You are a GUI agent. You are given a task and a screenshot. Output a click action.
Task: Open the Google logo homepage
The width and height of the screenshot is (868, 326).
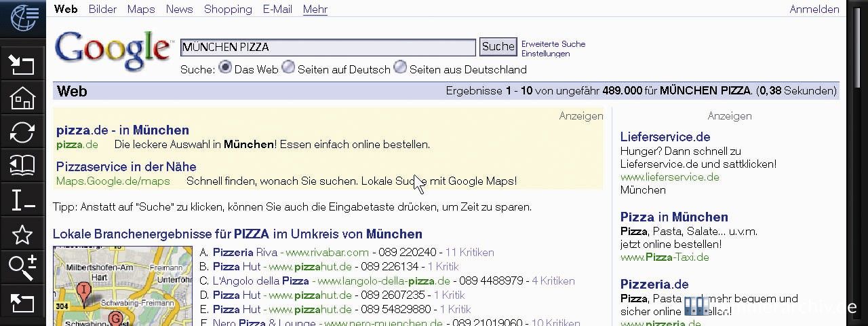(x=113, y=51)
